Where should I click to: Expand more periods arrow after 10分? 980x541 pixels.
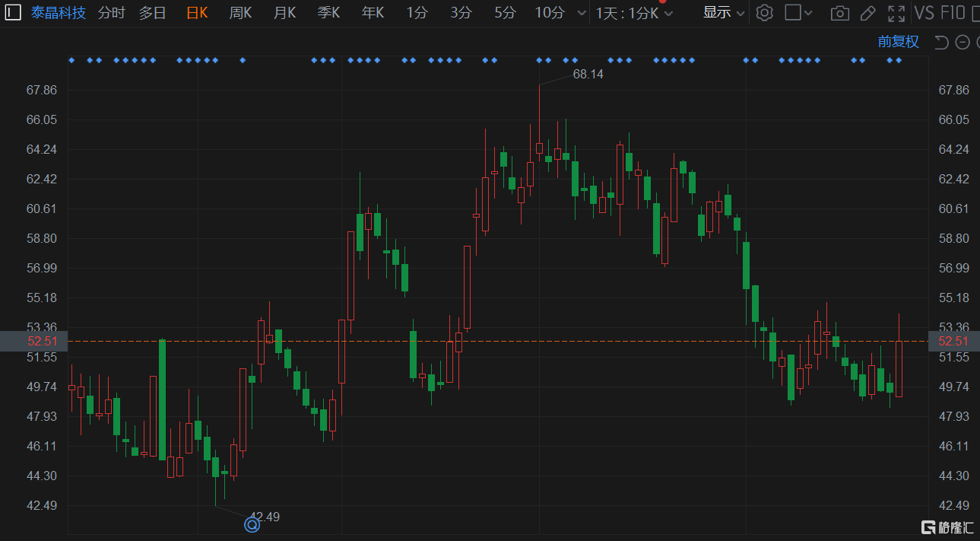coord(582,14)
